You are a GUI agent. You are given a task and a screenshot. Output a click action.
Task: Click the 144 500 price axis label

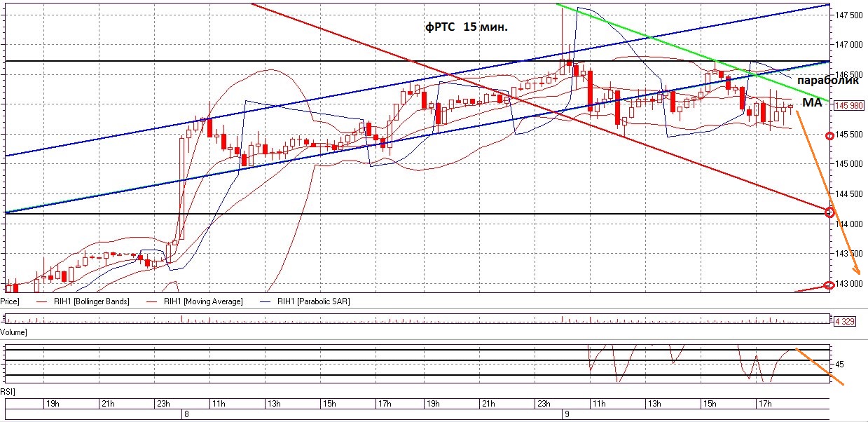pyautogui.click(x=849, y=194)
